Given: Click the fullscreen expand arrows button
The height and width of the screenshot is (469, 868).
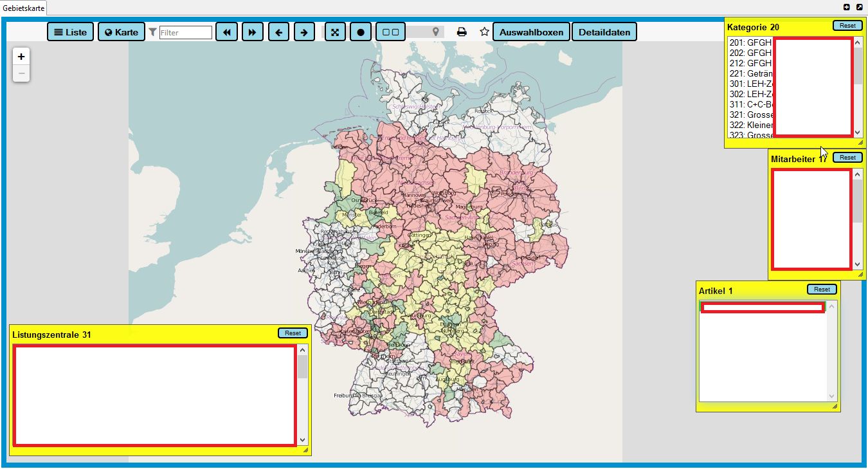Looking at the screenshot, I should (335, 32).
